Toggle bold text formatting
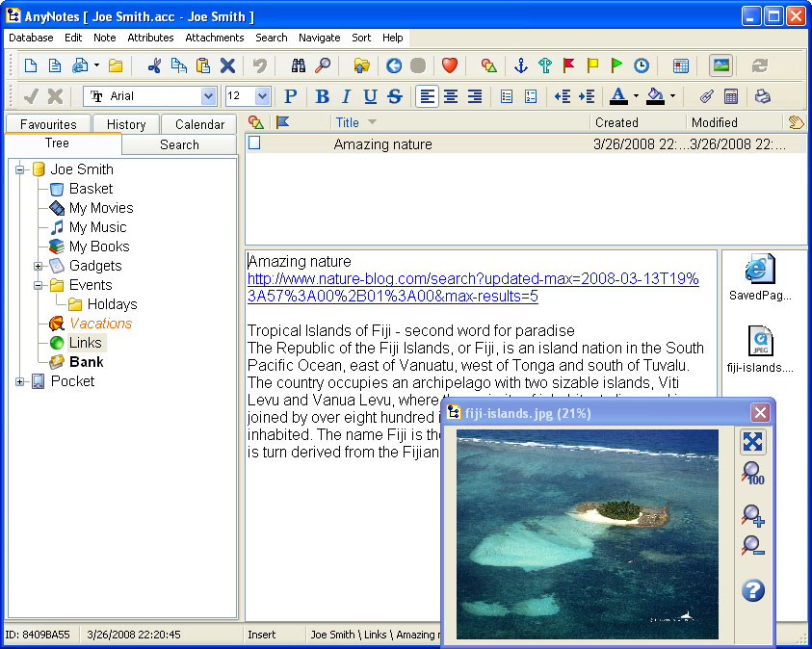Screen dimensions: 812x649 [322, 96]
